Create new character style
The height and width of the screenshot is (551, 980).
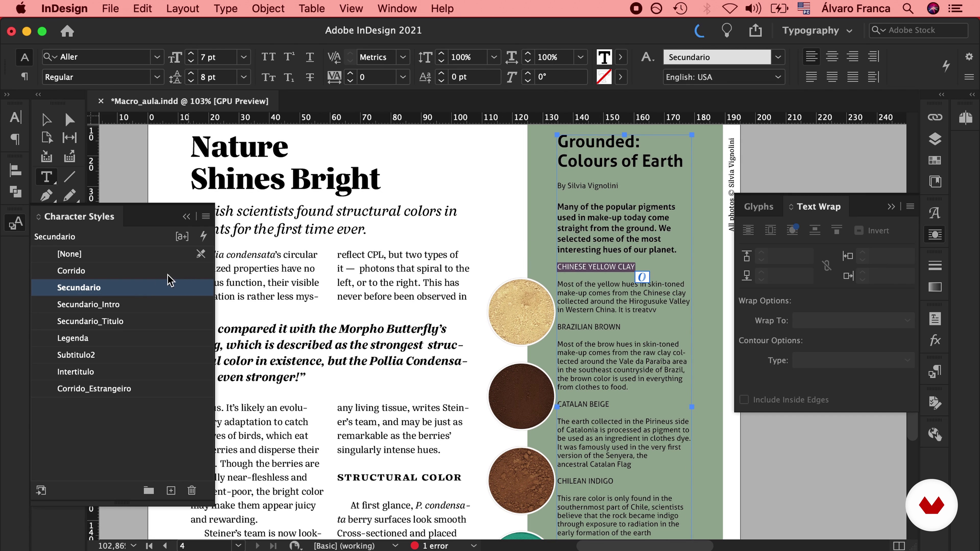pyautogui.click(x=171, y=491)
